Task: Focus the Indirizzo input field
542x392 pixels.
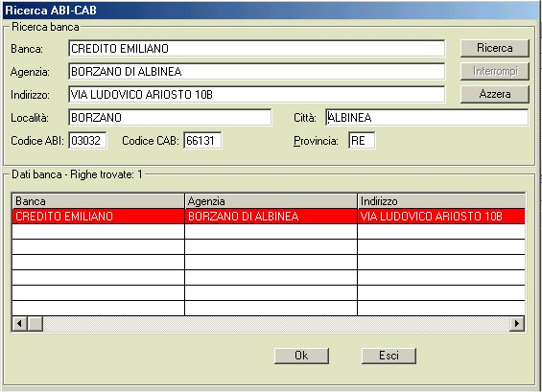Action: 256,94
